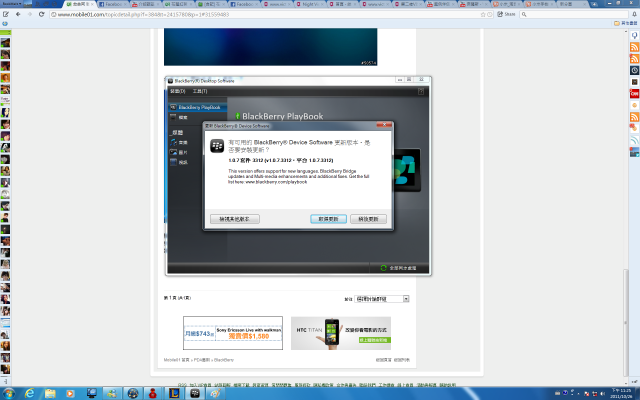Open Windows Media Player on taskbar

[70, 393]
